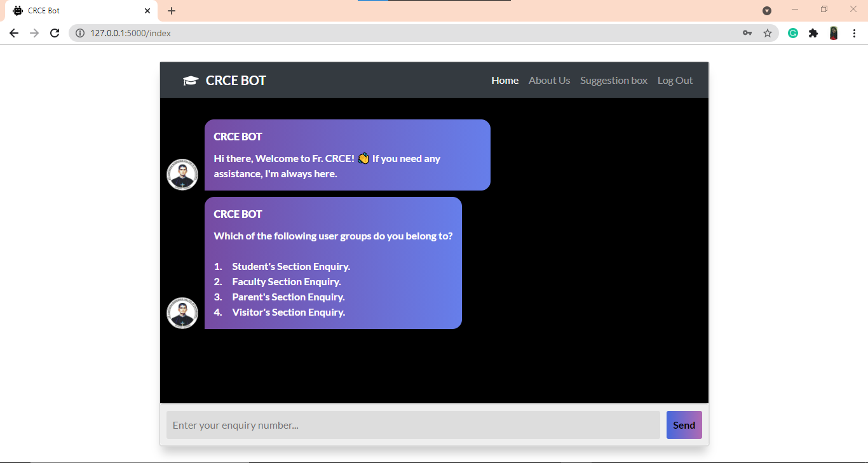
Task: Click the graduation cap logo icon
Action: point(190,80)
